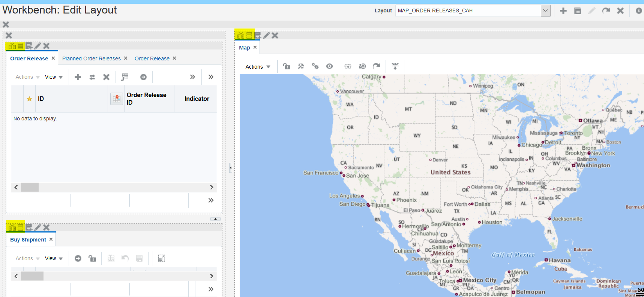The image size is (644, 297).
Task: Select the Map tab
Action: pyautogui.click(x=245, y=48)
